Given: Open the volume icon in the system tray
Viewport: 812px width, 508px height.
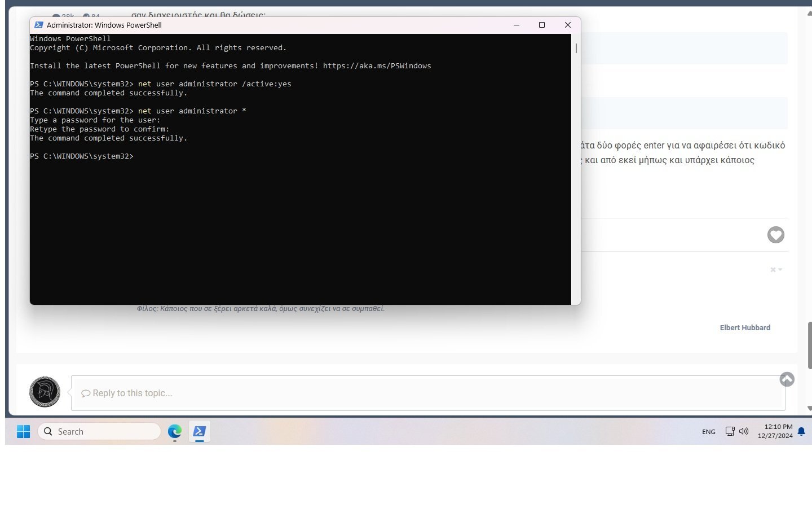Looking at the screenshot, I should click(744, 431).
